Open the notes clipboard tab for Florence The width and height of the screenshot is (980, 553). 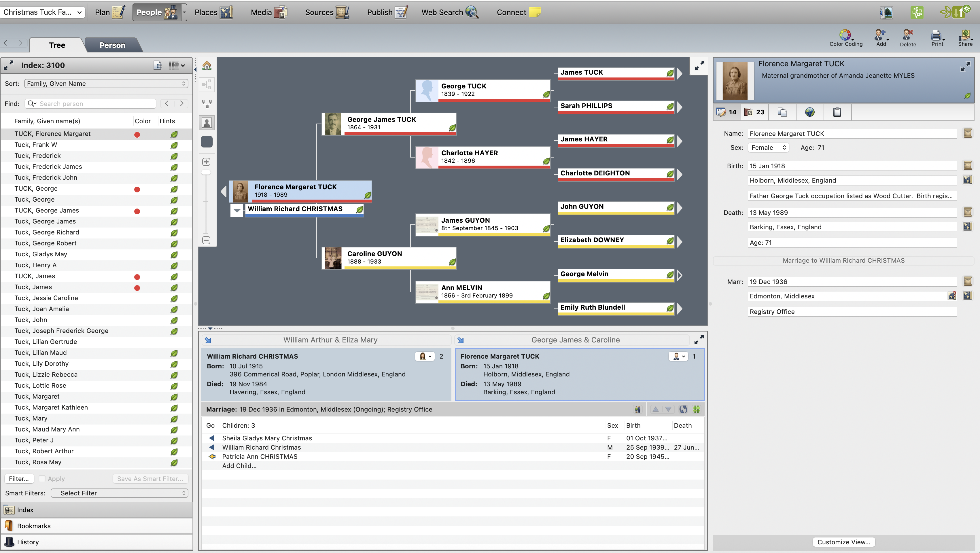pos(837,112)
